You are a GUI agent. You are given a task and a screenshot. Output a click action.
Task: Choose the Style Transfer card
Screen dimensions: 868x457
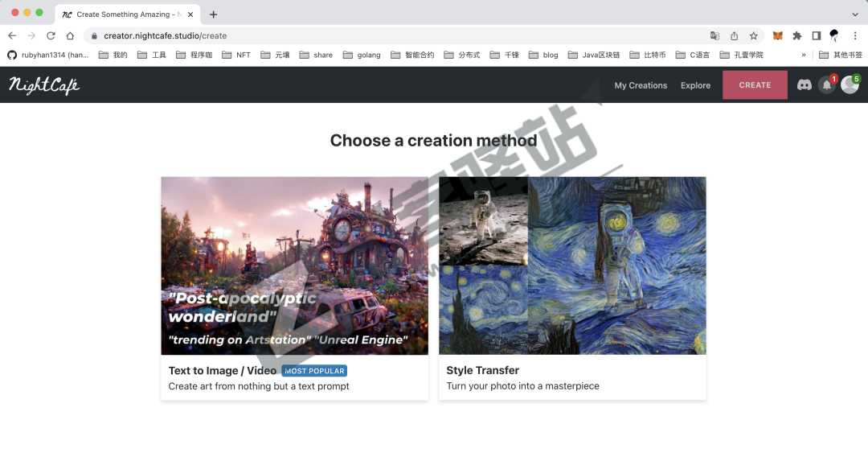click(x=572, y=288)
